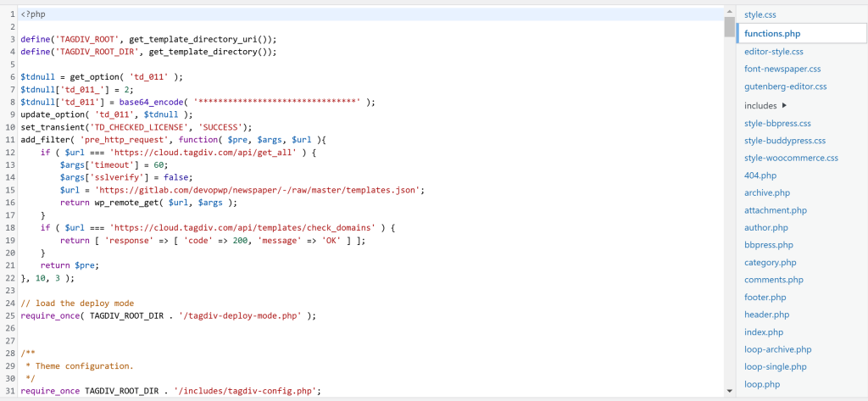
Task: Open index.php template file
Action: click(764, 332)
